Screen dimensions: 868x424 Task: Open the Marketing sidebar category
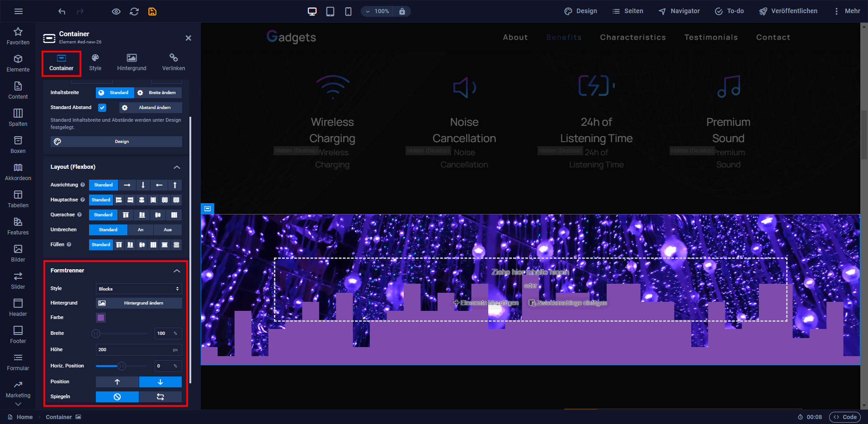18,389
